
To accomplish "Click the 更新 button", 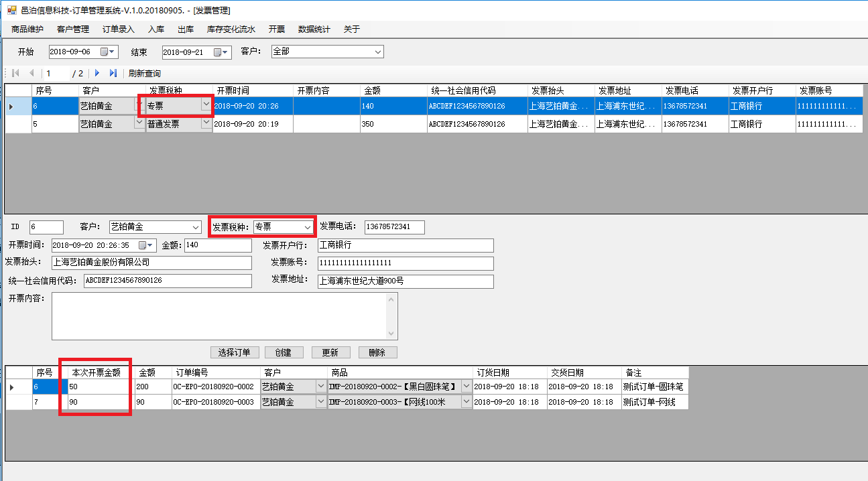I will (330, 352).
